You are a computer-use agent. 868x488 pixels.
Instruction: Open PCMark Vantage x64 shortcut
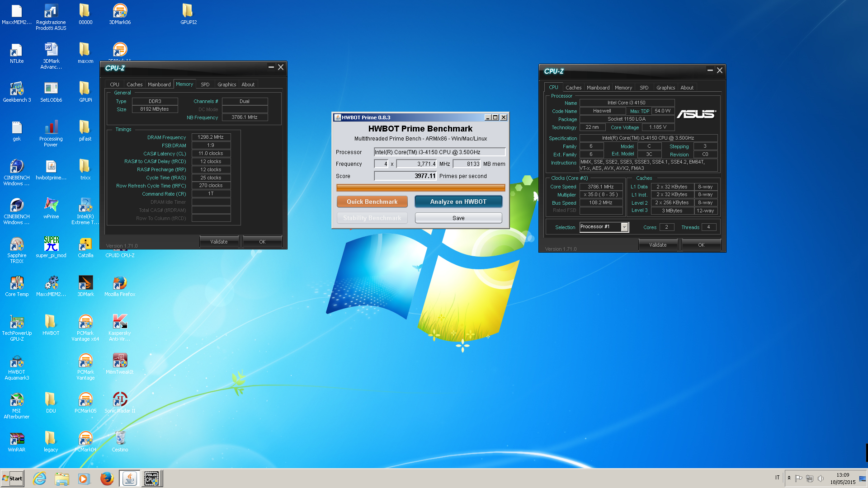85,328
